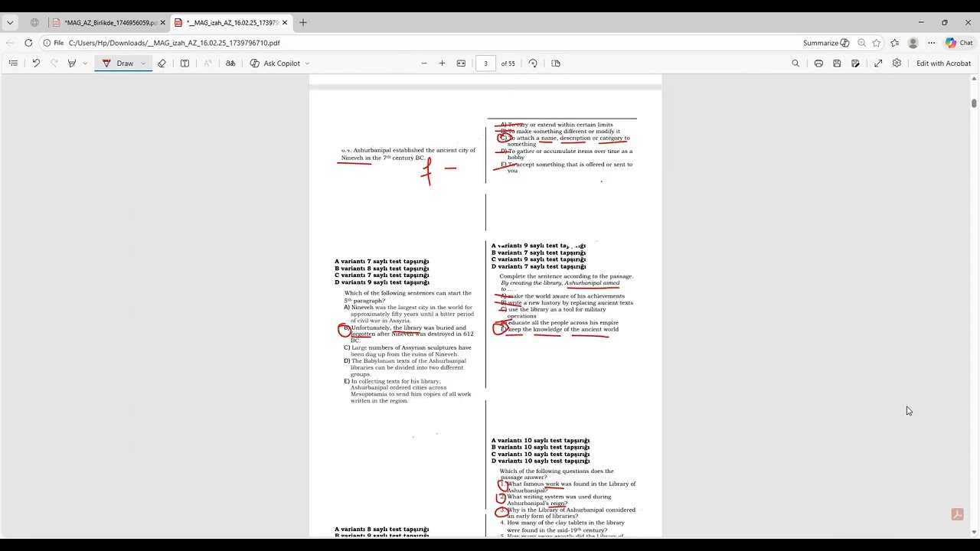Click option 'educate all the people across his empire'

pyautogui.click(x=563, y=323)
